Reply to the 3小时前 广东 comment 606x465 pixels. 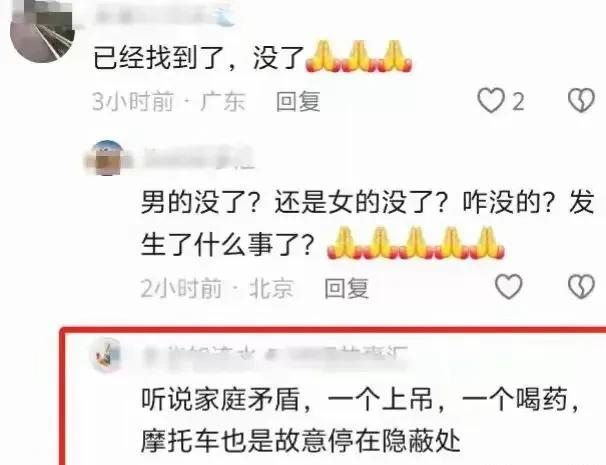click(x=298, y=101)
